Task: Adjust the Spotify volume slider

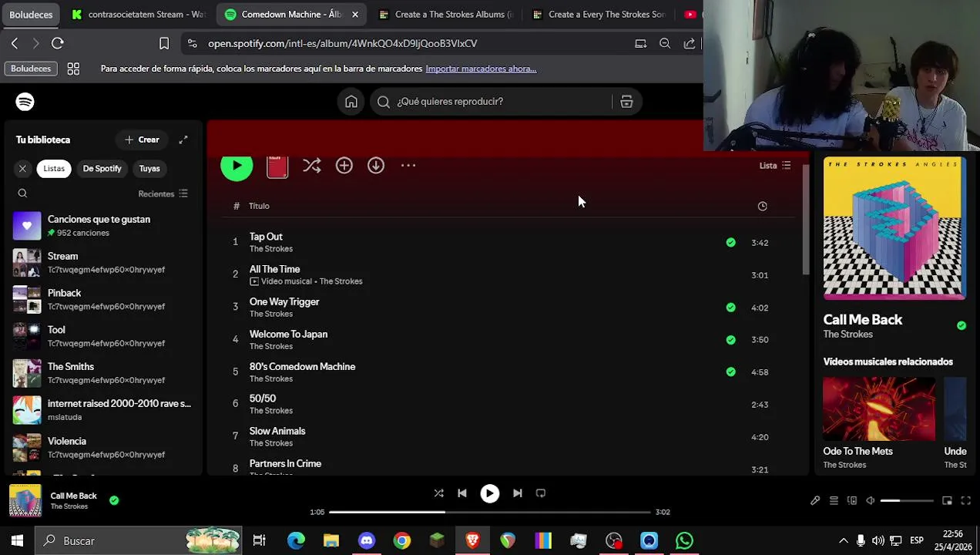Action: point(906,501)
